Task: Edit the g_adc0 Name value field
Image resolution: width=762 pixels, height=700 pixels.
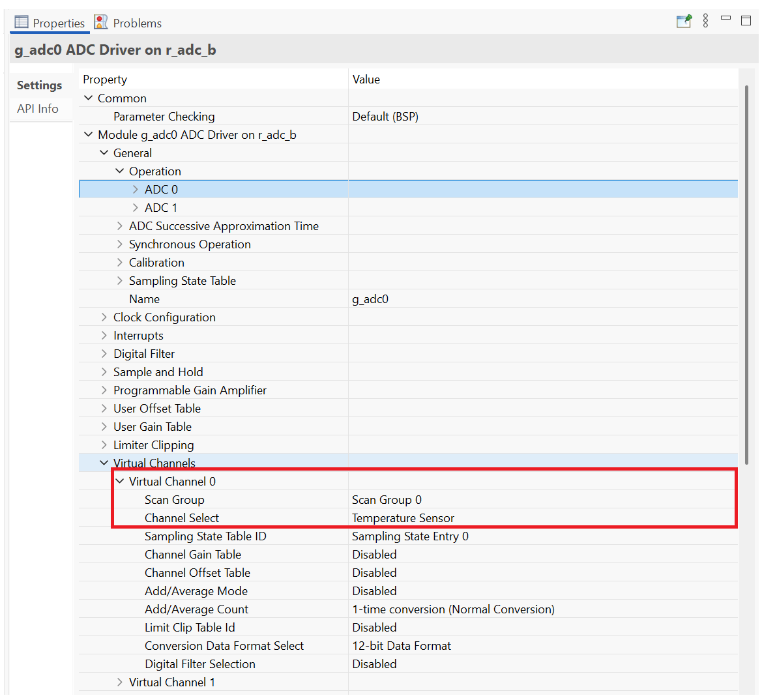Action: pyautogui.click(x=370, y=299)
